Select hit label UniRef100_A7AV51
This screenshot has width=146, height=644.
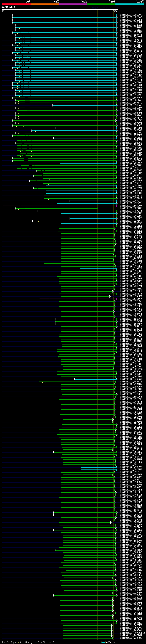(x=131, y=595)
